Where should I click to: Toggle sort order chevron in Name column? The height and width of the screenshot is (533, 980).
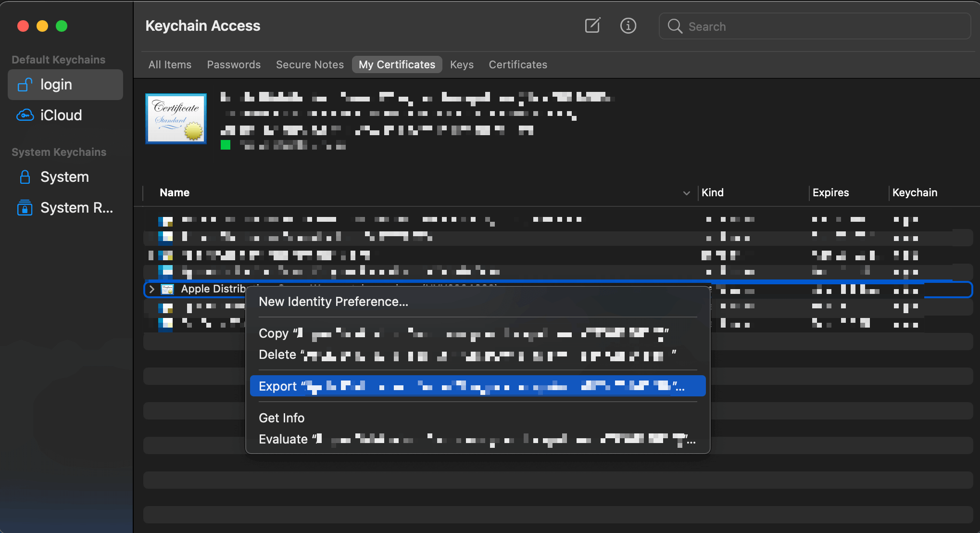click(x=686, y=193)
